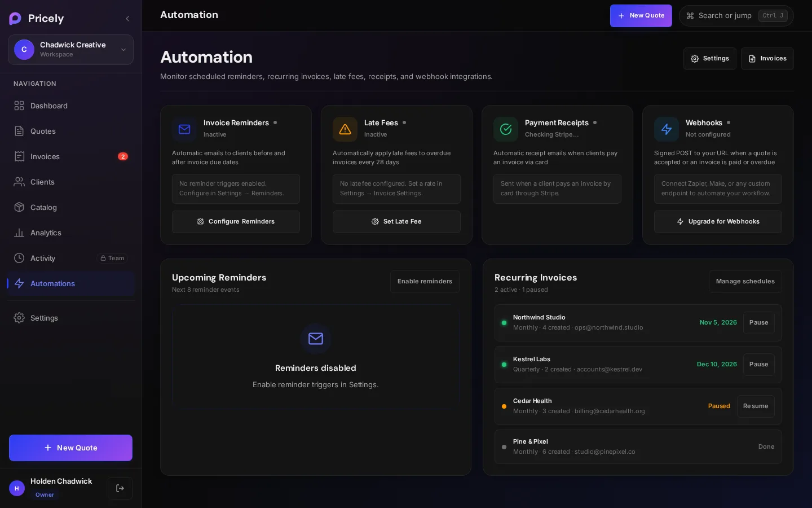Resume the Cedar Health recurring invoice
Screen dimensions: 812x508
pyautogui.click(x=756, y=406)
